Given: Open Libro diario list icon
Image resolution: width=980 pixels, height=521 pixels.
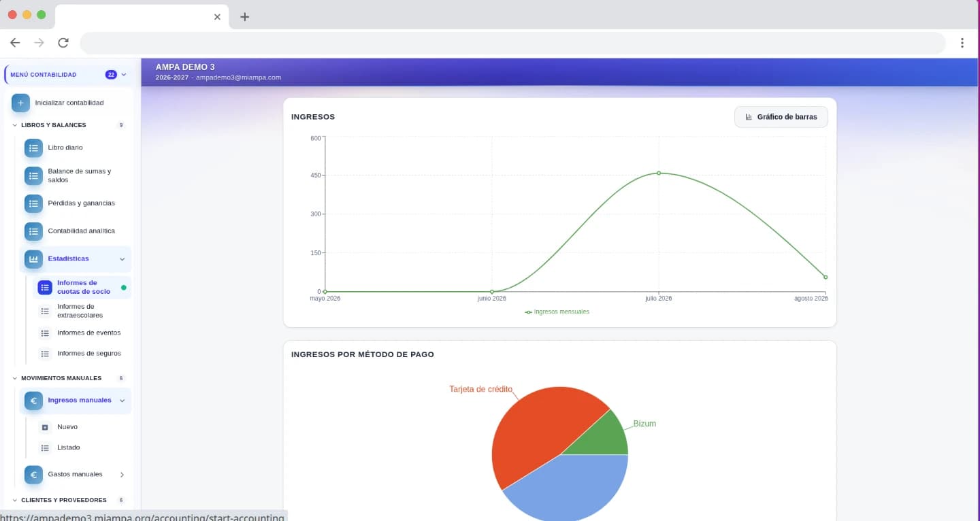Looking at the screenshot, I should tap(33, 148).
